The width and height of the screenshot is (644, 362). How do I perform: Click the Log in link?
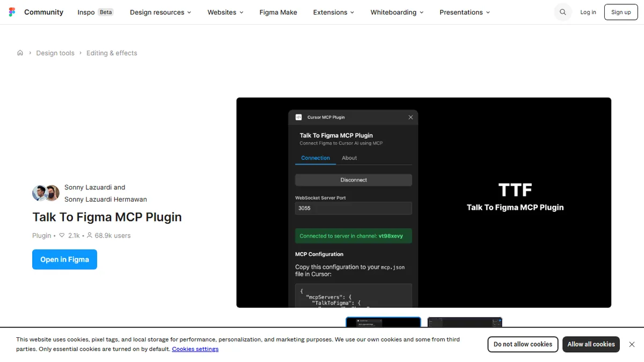588,12
